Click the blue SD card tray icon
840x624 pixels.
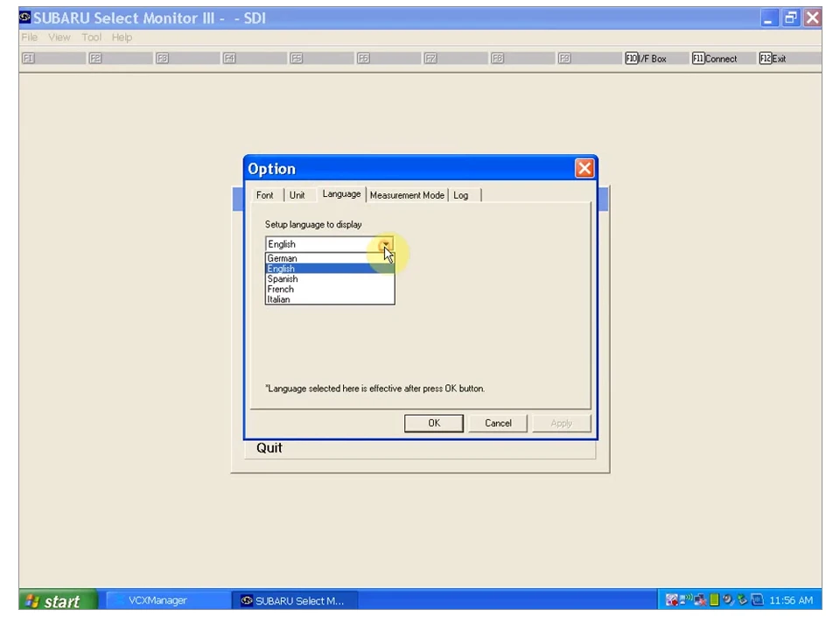pyautogui.click(x=757, y=599)
